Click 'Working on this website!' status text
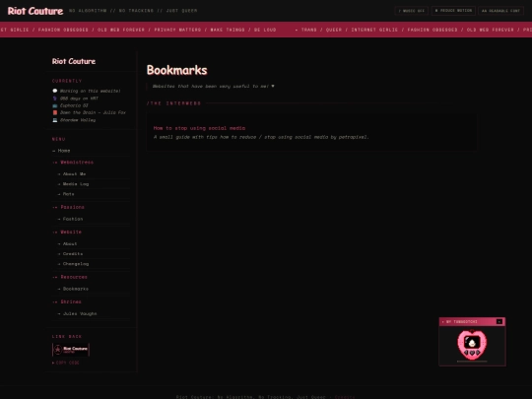Image resolution: width=532 pixels, height=399 pixels. pyautogui.click(x=91, y=91)
